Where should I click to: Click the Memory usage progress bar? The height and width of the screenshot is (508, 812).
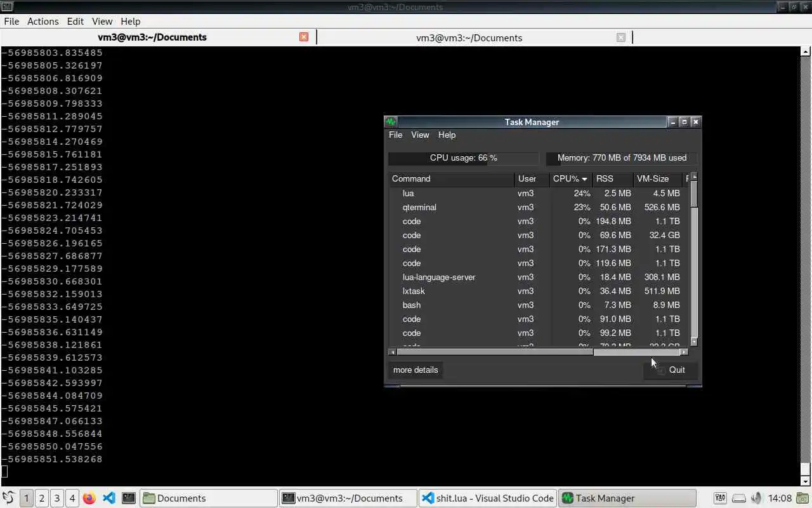[622, 157]
